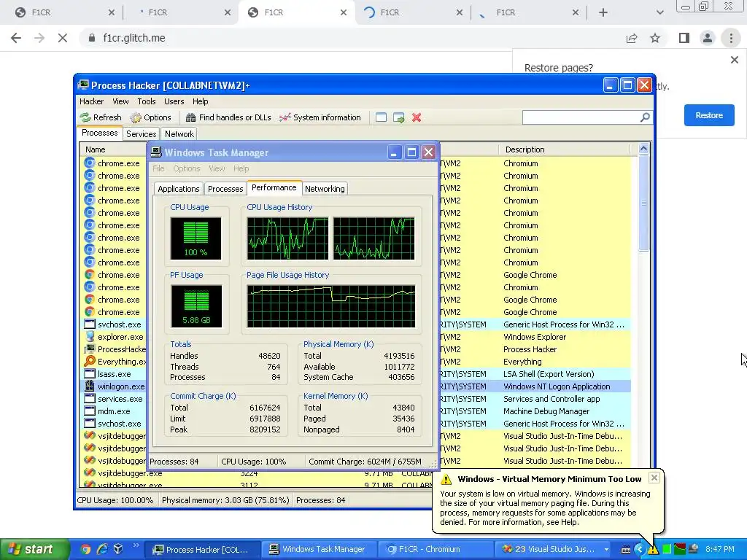747x560 pixels.
Task: Launch Internet Explorer from quick launch
Action: (102, 550)
